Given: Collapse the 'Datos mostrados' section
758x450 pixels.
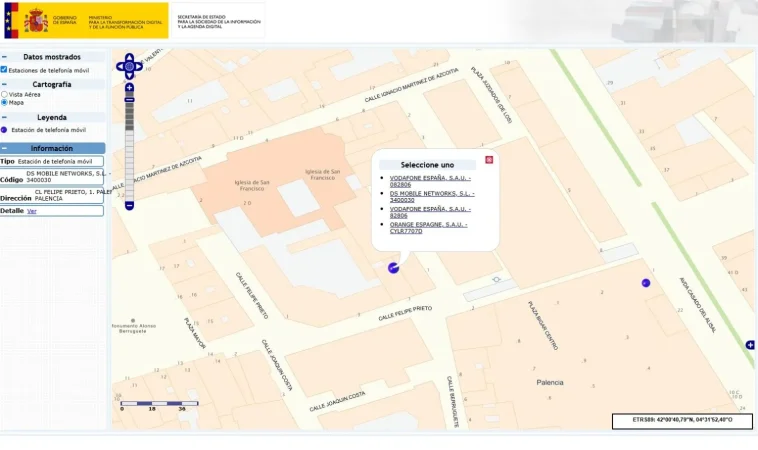Looking at the screenshot, I should 4,57.
